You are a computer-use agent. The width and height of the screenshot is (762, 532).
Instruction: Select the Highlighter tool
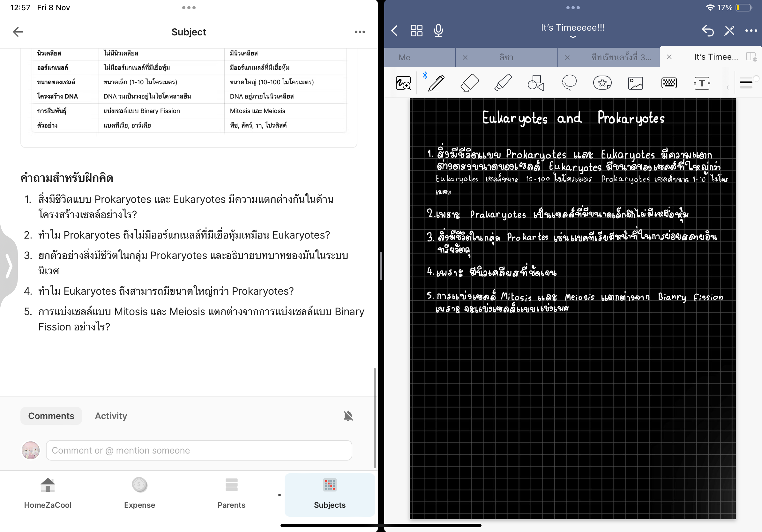503,83
